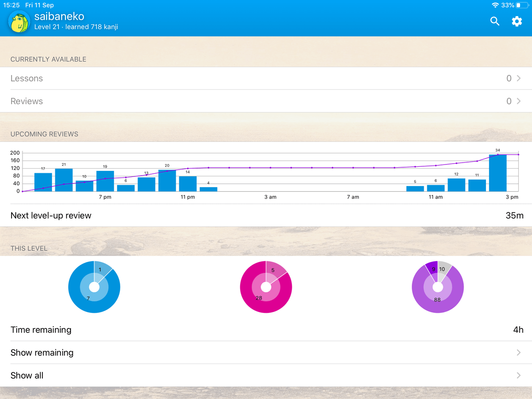Open Show remaining chevron
The image size is (532, 399).
[x=519, y=352]
